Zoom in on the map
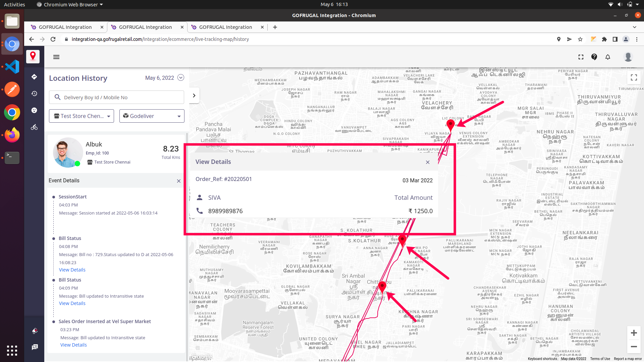 point(634,333)
